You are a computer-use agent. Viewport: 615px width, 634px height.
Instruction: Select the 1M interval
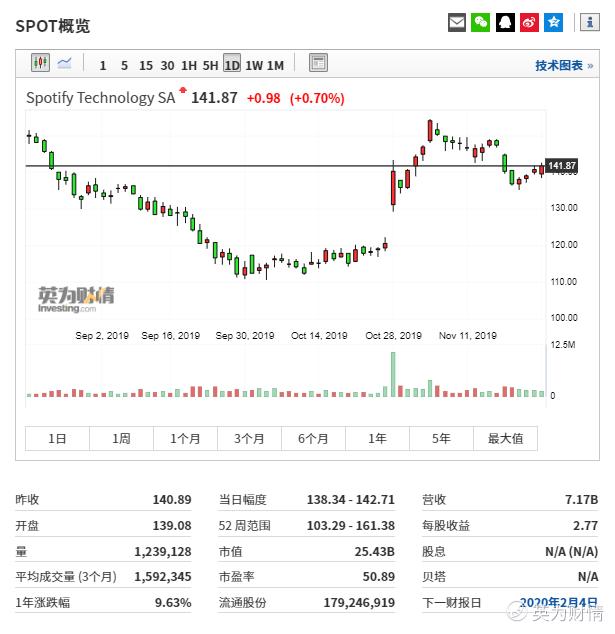tap(275, 66)
